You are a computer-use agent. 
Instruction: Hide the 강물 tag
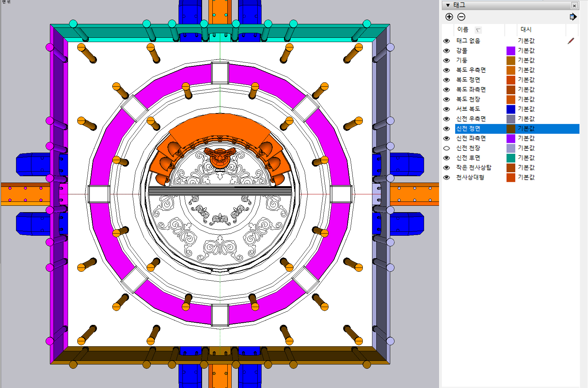tap(447, 51)
